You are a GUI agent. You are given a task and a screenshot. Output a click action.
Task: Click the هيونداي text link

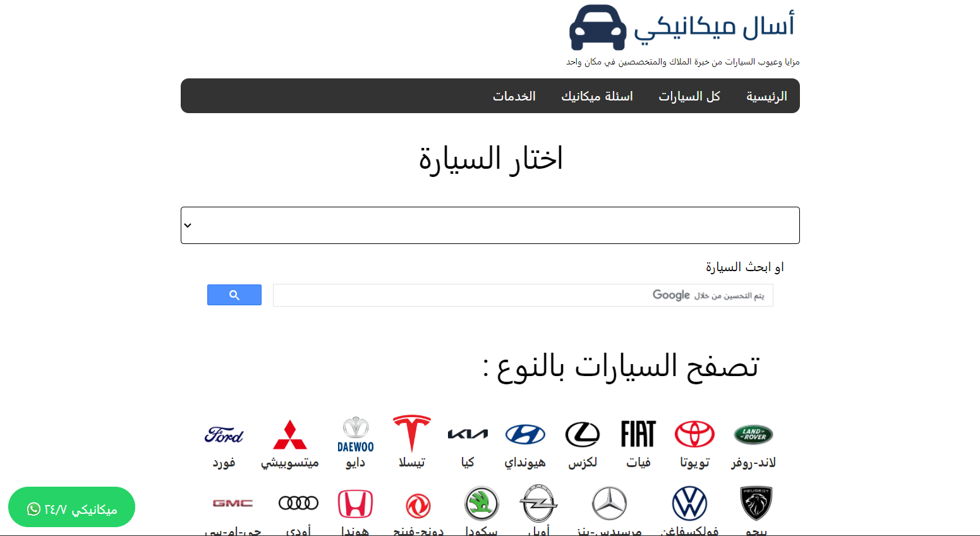[x=525, y=463]
